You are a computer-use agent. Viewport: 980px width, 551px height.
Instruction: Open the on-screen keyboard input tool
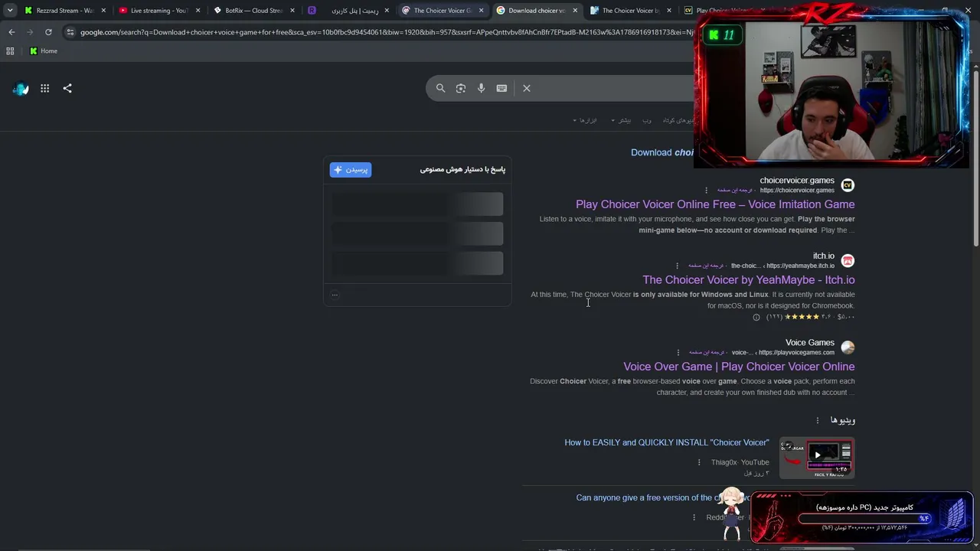point(501,88)
